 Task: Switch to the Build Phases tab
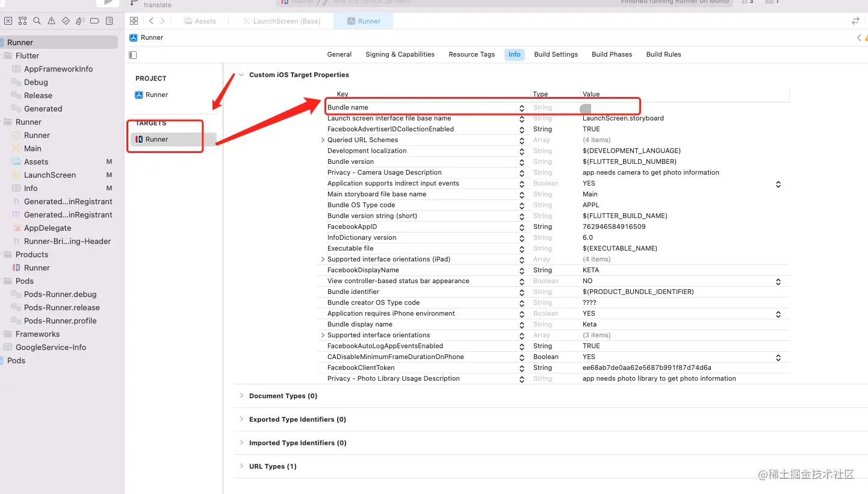pos(612,54)
